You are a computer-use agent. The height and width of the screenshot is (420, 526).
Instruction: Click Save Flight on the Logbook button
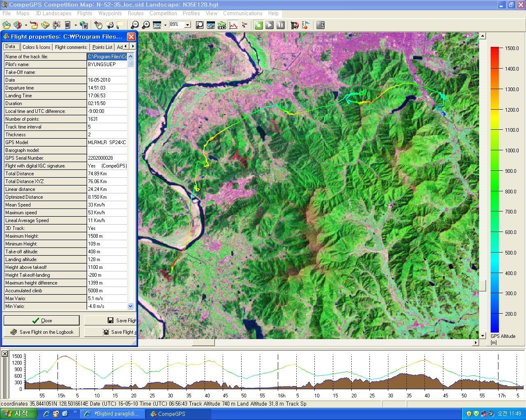pos(42,332)
